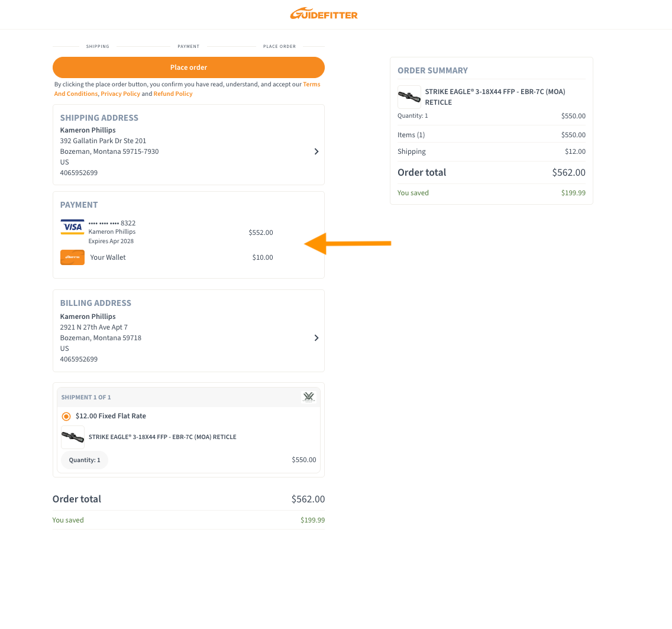Click the $10.00 wallet amount
672x629 pixels.
[x=262, y=257]
